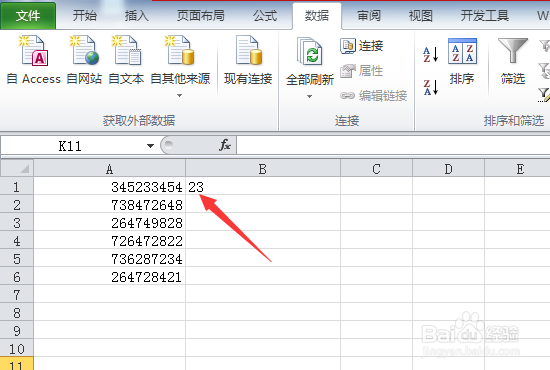The height and width of the screenshot is (370, 550).
Task: Click the 编辑链接 edit links button
Action: pos(374,95)
